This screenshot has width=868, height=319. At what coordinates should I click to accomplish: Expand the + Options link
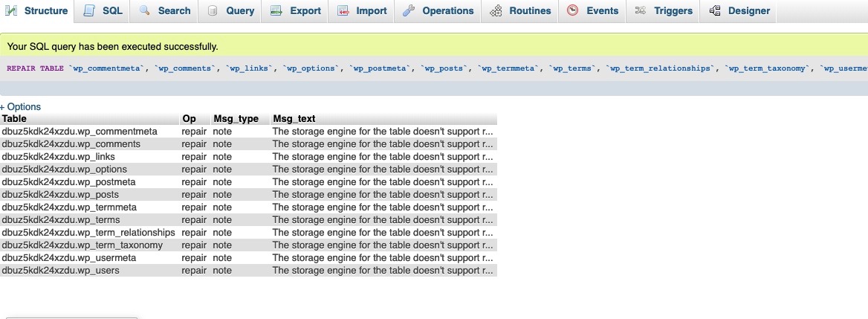pyautogui.click(x=21, y=106)
